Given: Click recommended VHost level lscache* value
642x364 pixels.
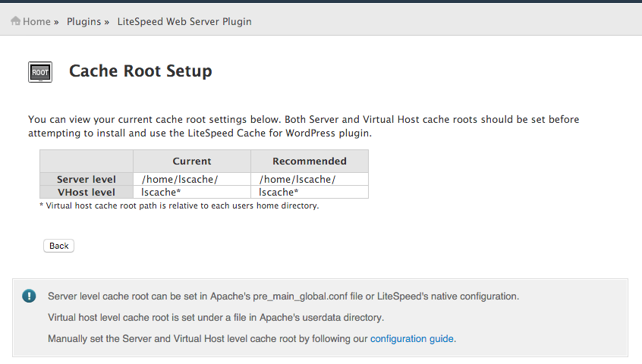Looking at the screenshot, I should (x=279, y=192).
